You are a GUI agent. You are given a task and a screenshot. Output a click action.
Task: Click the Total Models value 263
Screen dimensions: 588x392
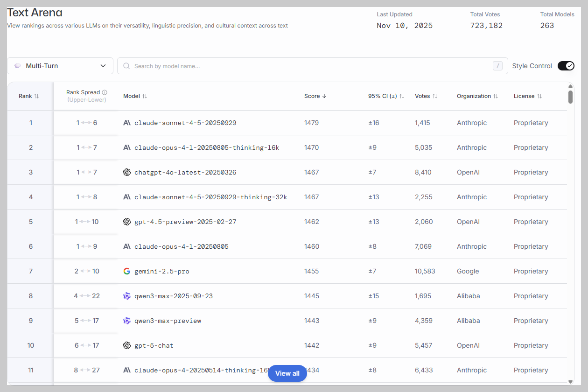547,26
